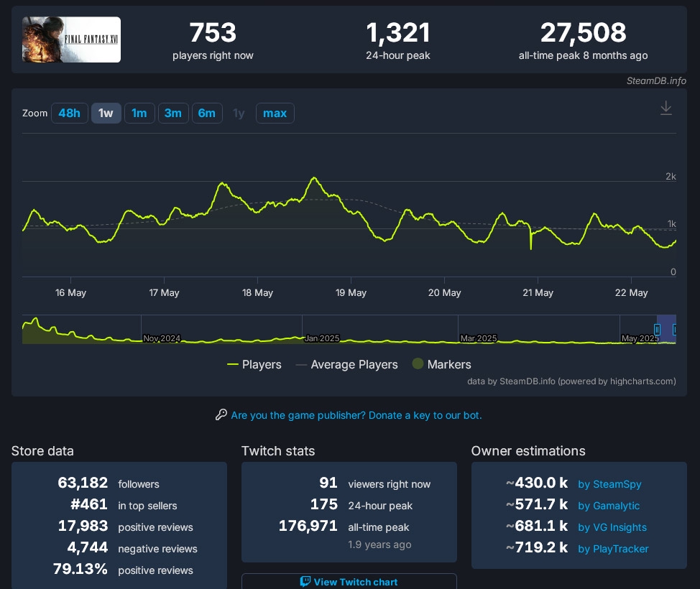The image size is (700, 589).
Task: Click the View Twitch chart button
Action: (x=349, y=581)
